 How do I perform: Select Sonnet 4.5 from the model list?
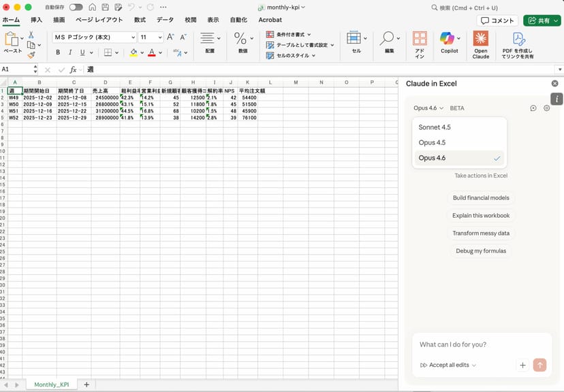(434, 127)
